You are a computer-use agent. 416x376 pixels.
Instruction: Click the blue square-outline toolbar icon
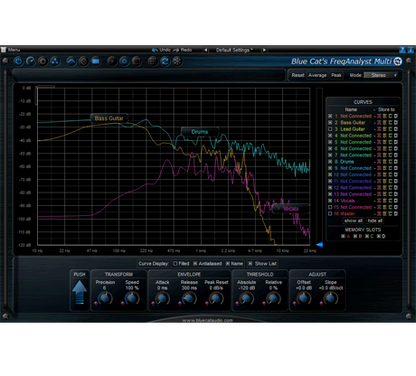(124, 61)
